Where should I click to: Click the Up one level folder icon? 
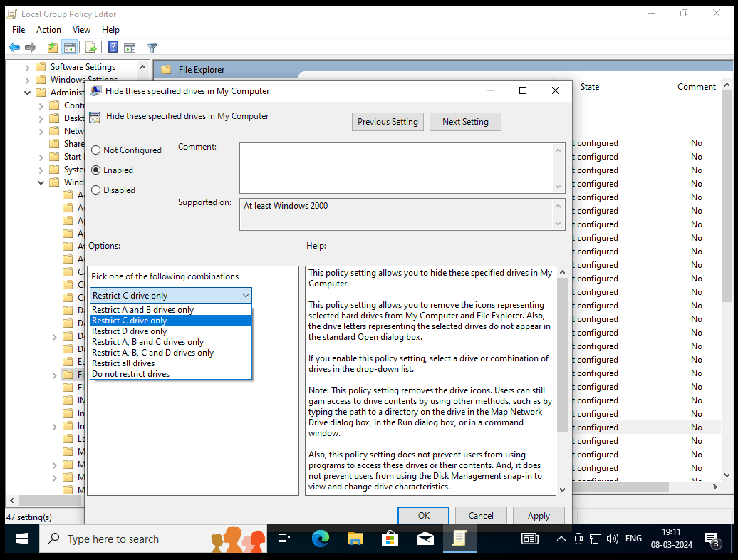(x=53, y=48)
